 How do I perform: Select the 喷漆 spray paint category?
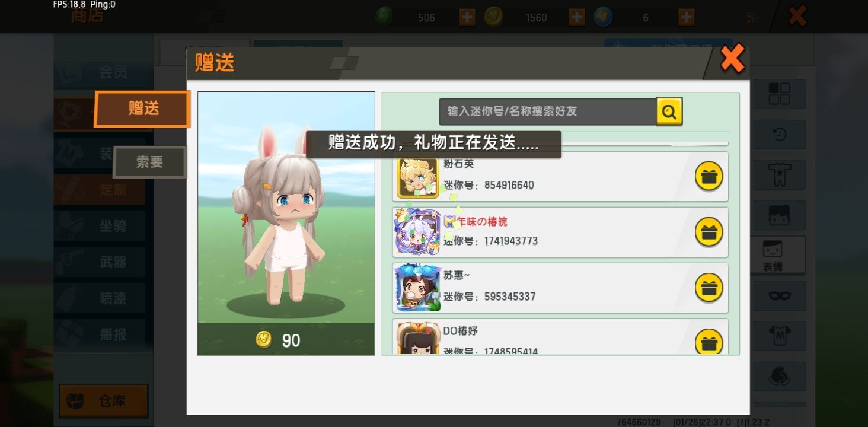tap(100, 298)
